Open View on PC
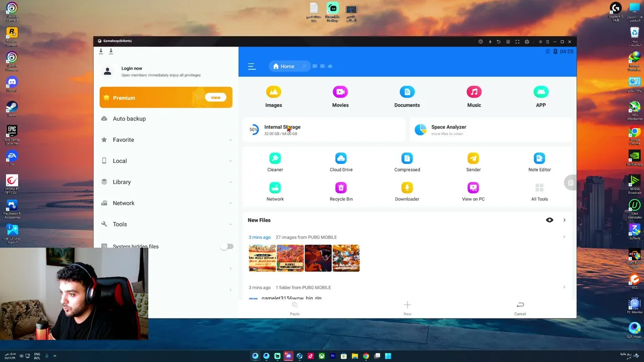The width and height of the screenshot is (644, 362). [473, 192]
